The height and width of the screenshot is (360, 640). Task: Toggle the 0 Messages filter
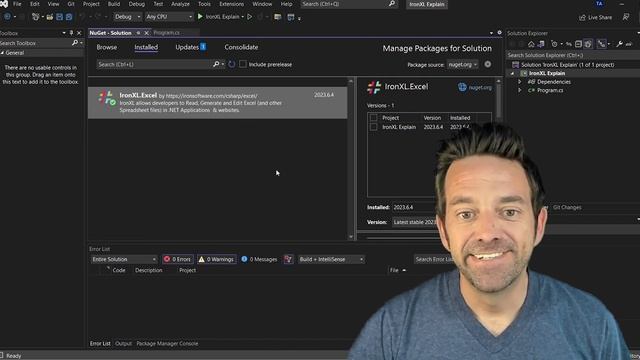tap(259, 259)
